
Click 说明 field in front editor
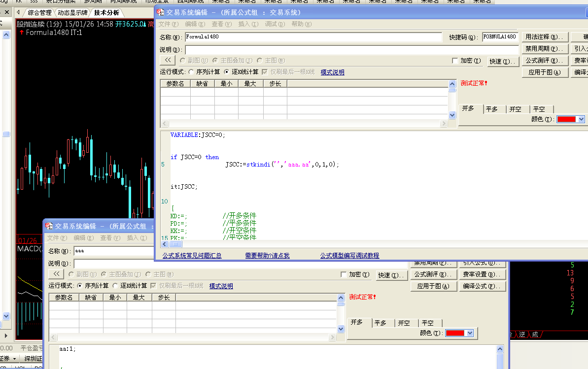pyautogui.click(x=352, y=49)
